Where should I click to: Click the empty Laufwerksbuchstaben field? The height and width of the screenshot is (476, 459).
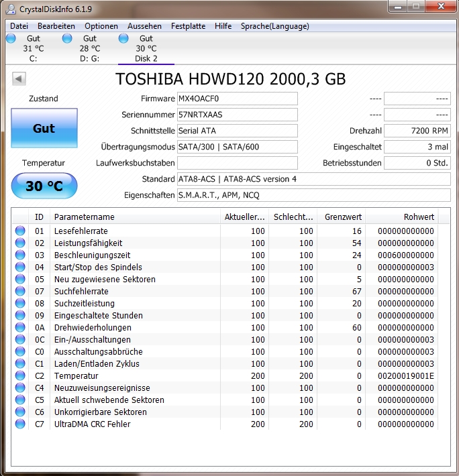coord(238,163)
